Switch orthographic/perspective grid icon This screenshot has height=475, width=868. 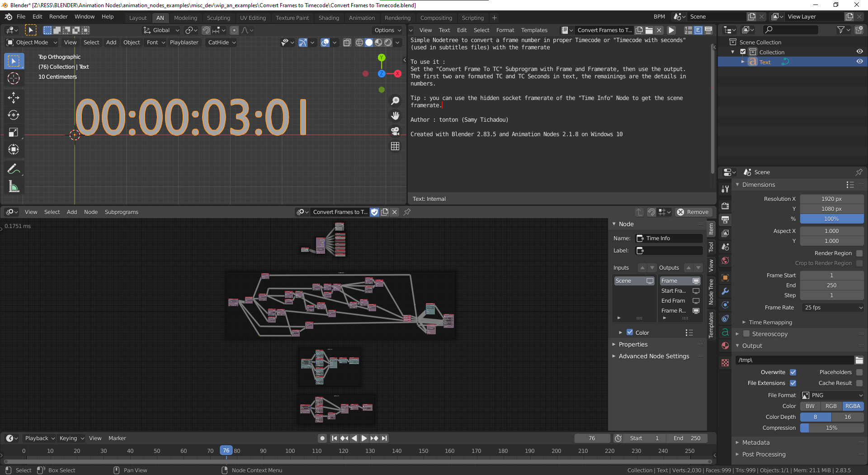tap(395, 146)
